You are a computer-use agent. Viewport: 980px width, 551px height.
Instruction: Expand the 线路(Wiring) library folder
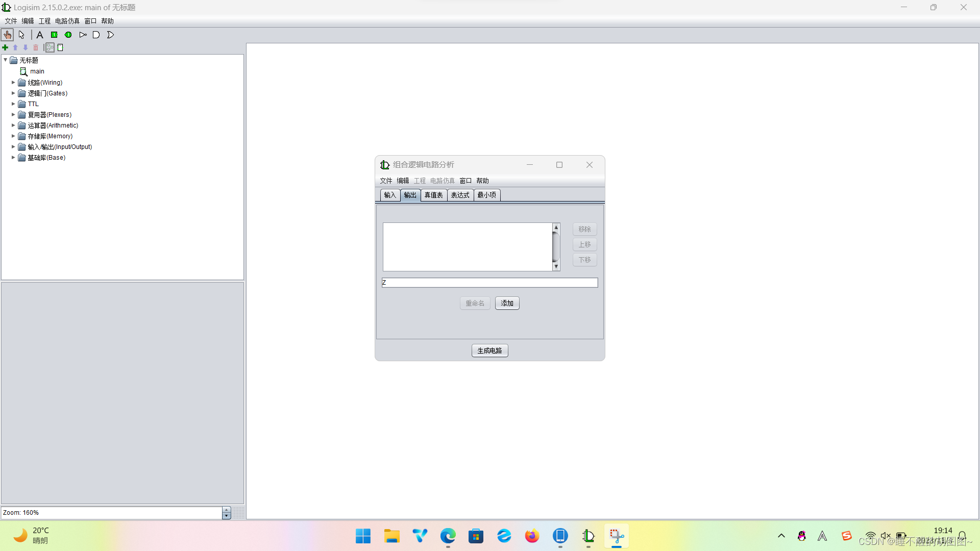coord(13,83)
